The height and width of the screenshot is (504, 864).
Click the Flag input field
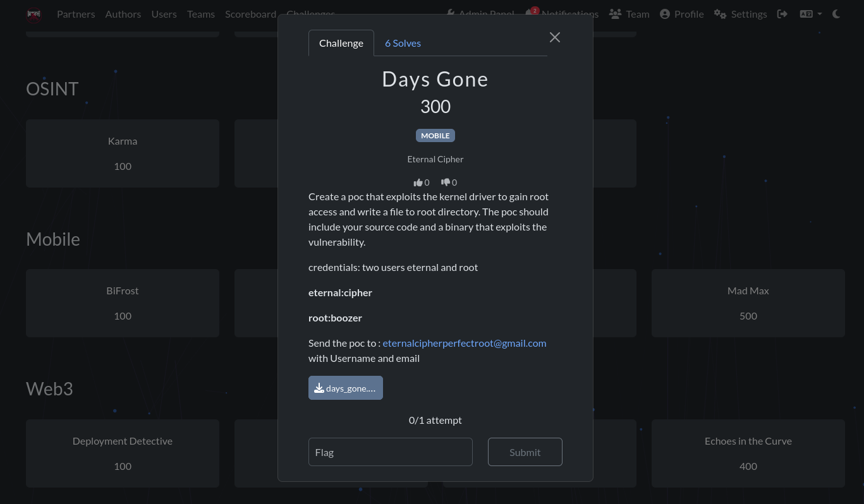pyautogui.click(x=390, y=452)
